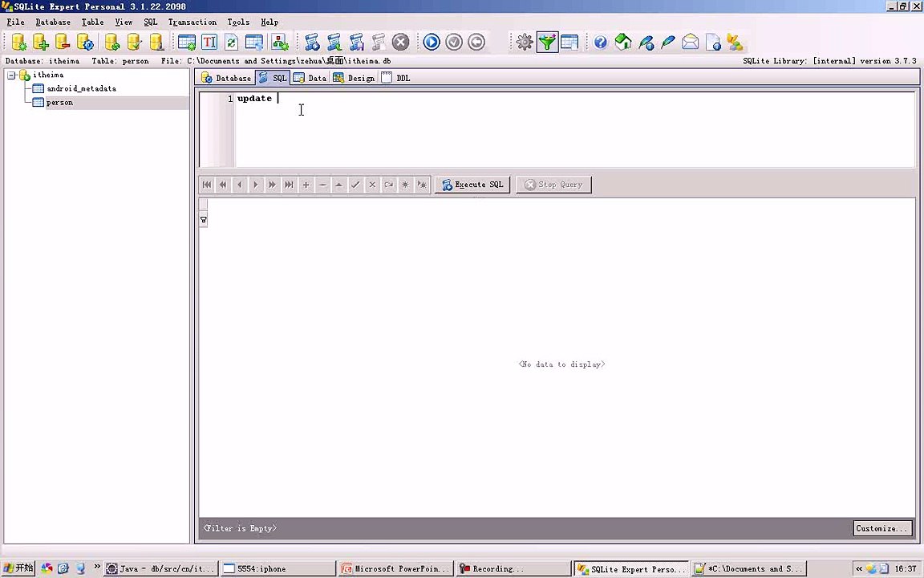Viewport: 924px width, 578px height.
Task: Click the grey Rollback Transaction arrow icon
Action: [x=476, y=42]
